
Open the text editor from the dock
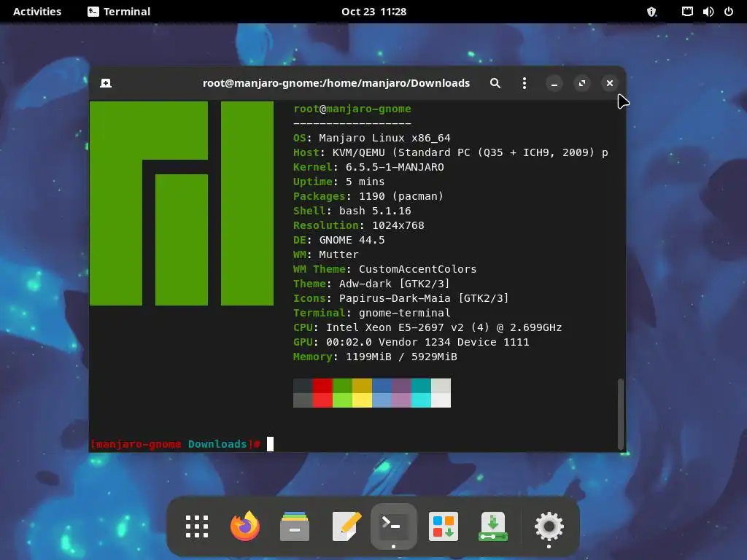(345, 526)
